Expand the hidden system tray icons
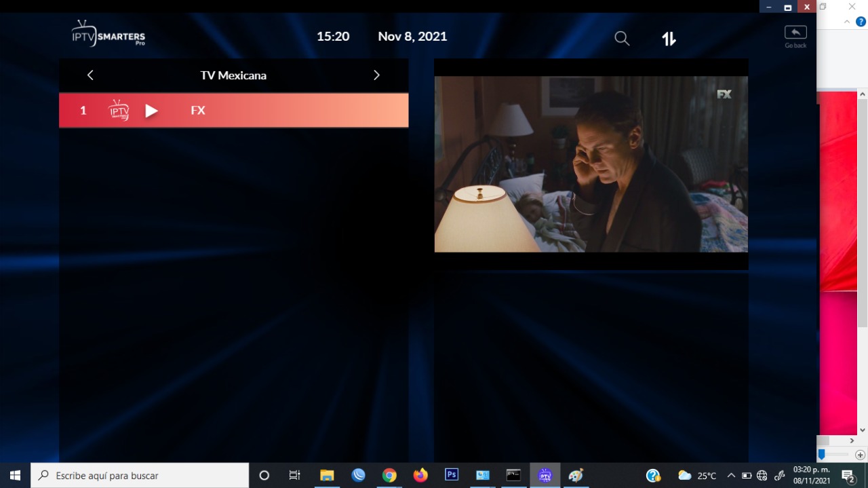Image resolution: width=868 pixels, height=488 pixels. (731, 475)
